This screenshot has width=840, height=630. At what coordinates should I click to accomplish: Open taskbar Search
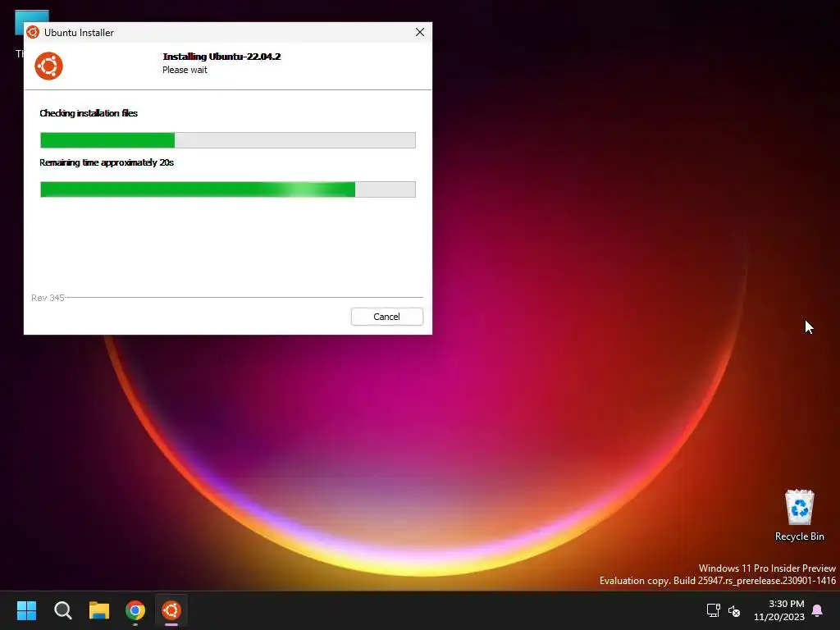(x=62, y=610)
